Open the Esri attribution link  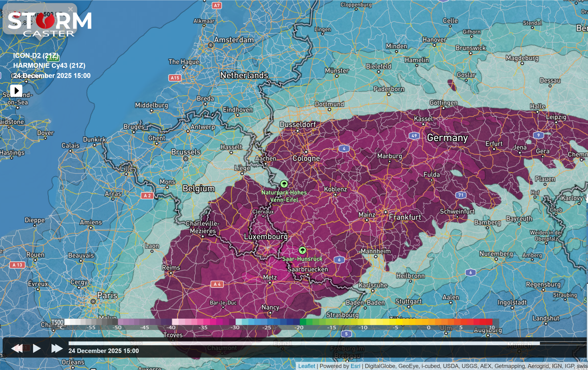point(355,366)
